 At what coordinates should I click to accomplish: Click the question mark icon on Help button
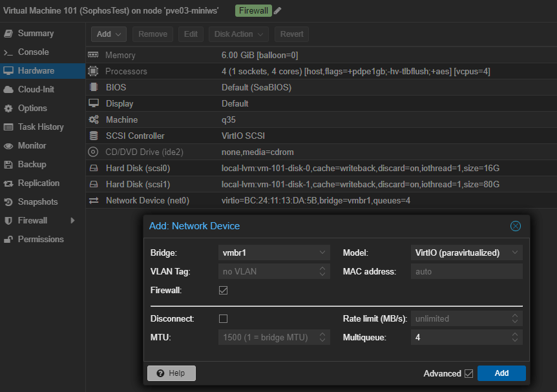click(160, 373)
